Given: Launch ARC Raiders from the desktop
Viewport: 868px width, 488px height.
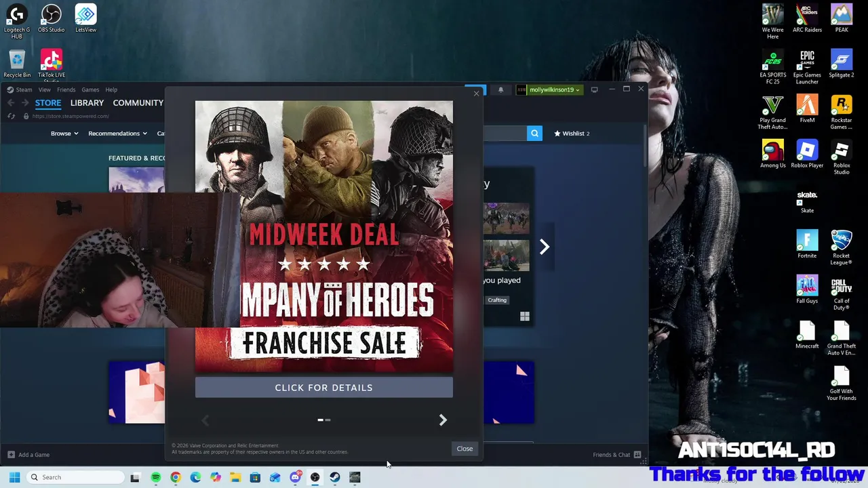Looking at the screenshot, I should 807,18.
